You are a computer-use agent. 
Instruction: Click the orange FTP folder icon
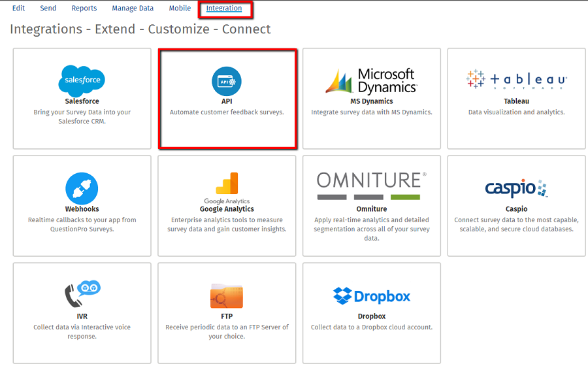coord(227,296)
